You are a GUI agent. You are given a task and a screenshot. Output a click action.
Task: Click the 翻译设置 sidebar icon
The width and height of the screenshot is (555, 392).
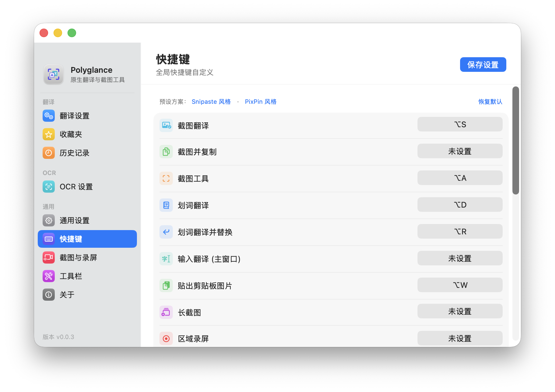(49, 116)
